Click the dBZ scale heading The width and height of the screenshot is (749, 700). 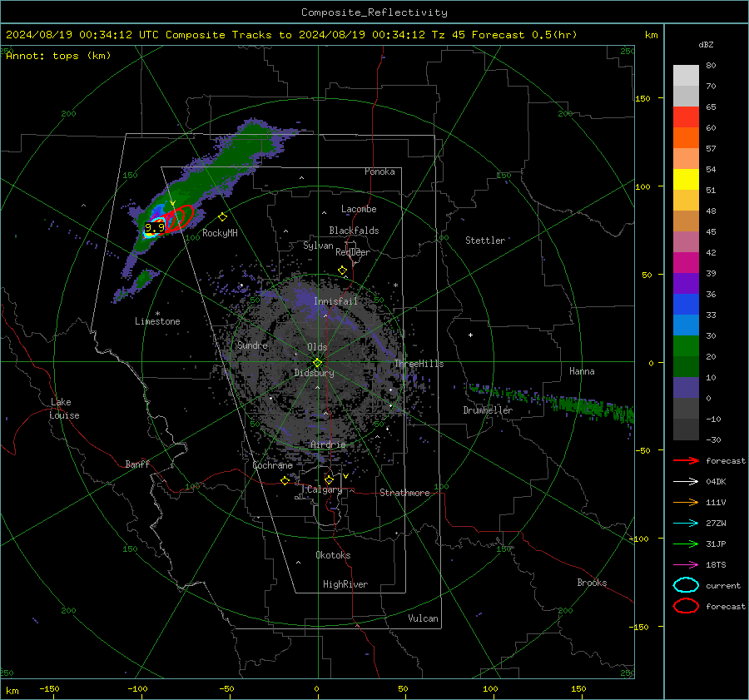tap(706, 44)
